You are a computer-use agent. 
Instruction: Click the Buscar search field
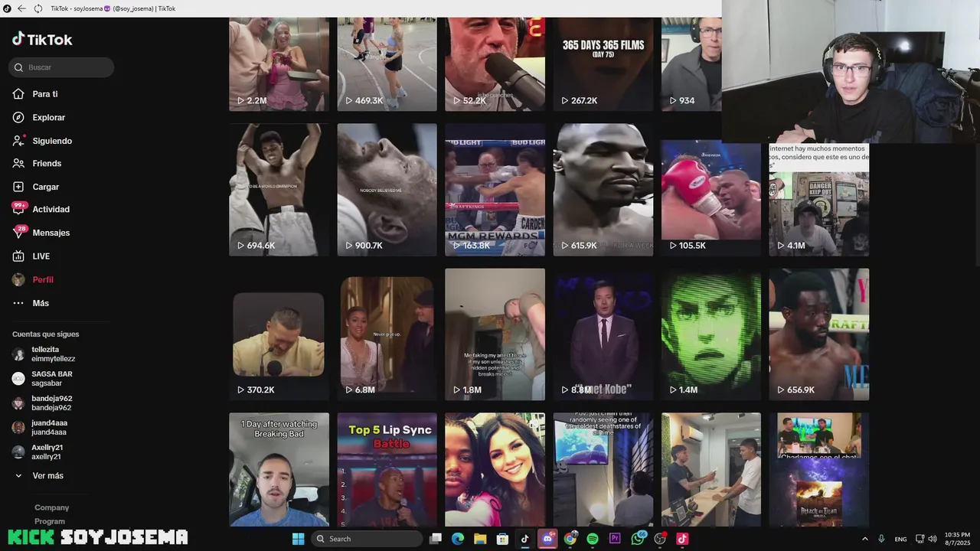[61, 67]
